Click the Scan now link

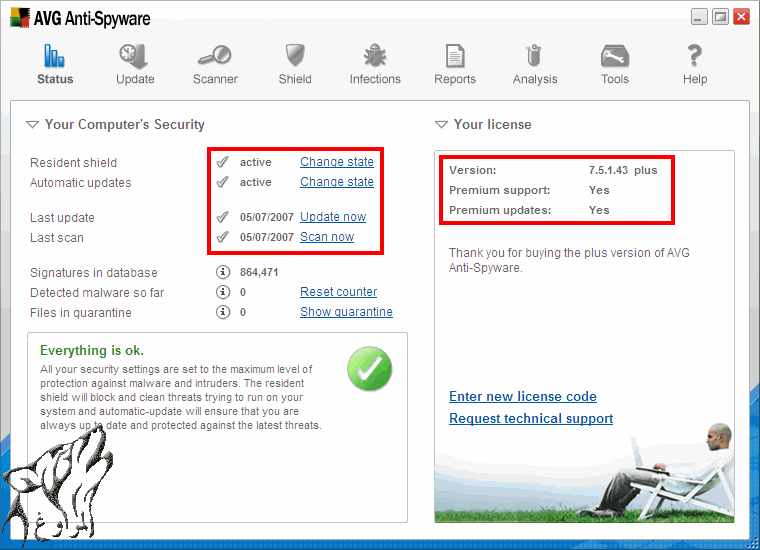[327, 237]
